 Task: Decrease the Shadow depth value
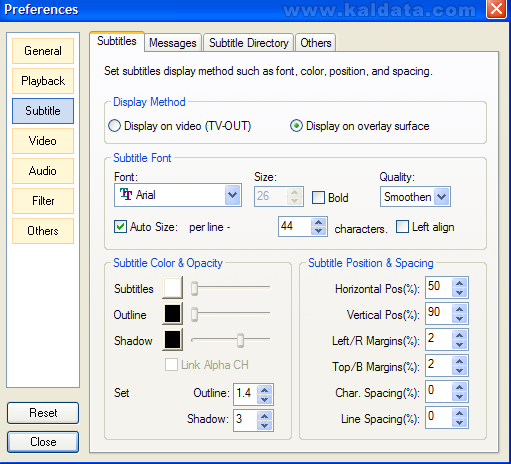click(265, 425)
